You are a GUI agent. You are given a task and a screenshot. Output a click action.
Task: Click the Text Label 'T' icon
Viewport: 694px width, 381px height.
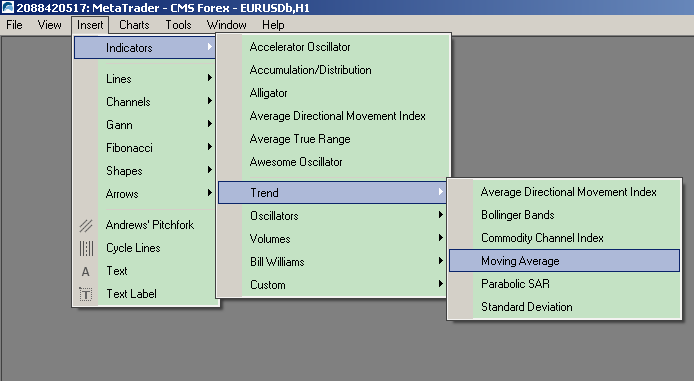pyautogui.click(x=86, y=294)
